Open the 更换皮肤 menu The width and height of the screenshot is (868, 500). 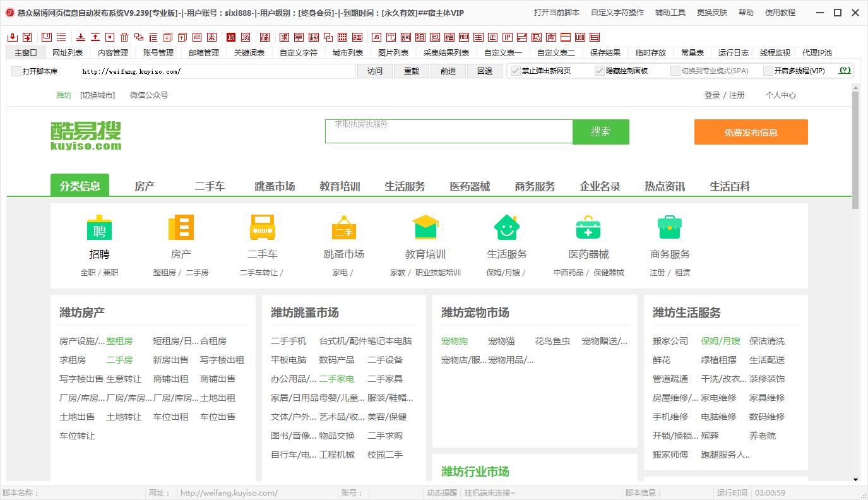tap(712, 12)
